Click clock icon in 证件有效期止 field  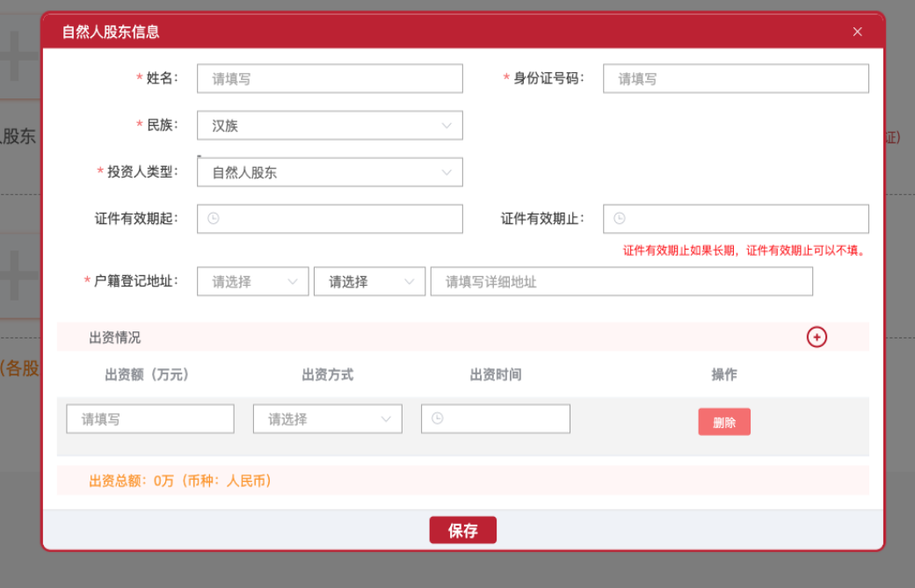pos(620,218)
